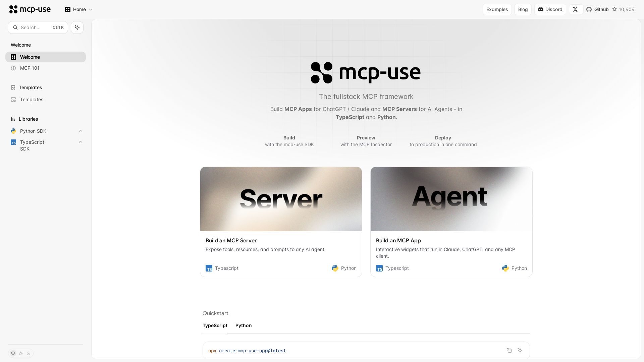Click the Home grid icon in header
The height and width of the screenshot is (362, 644).
point(68,9)
